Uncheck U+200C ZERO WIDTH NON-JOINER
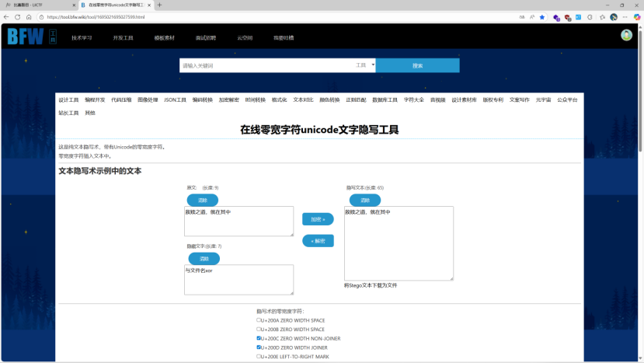 click(x=259, y=338)
